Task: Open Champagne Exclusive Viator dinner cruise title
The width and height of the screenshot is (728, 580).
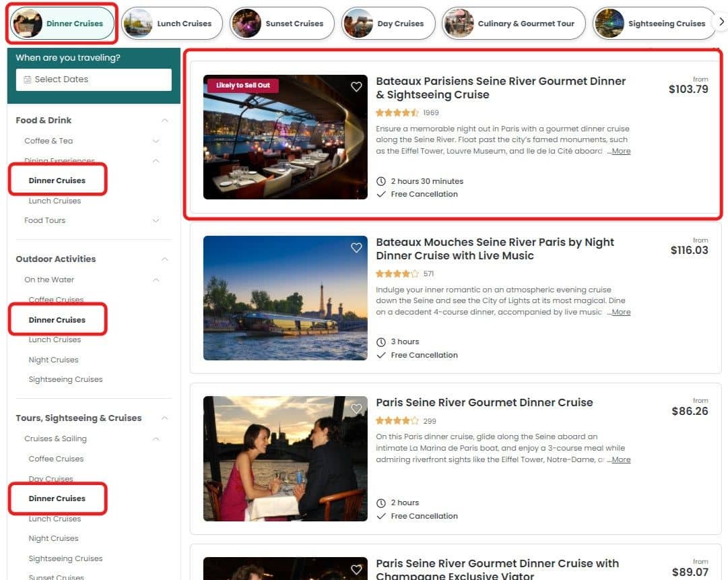Action: [497, 570]
